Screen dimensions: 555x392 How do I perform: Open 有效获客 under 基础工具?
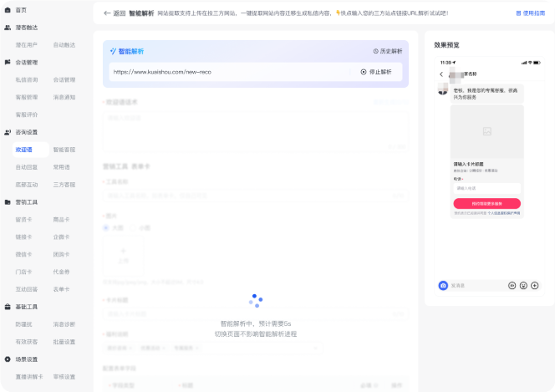pos(27,342)
